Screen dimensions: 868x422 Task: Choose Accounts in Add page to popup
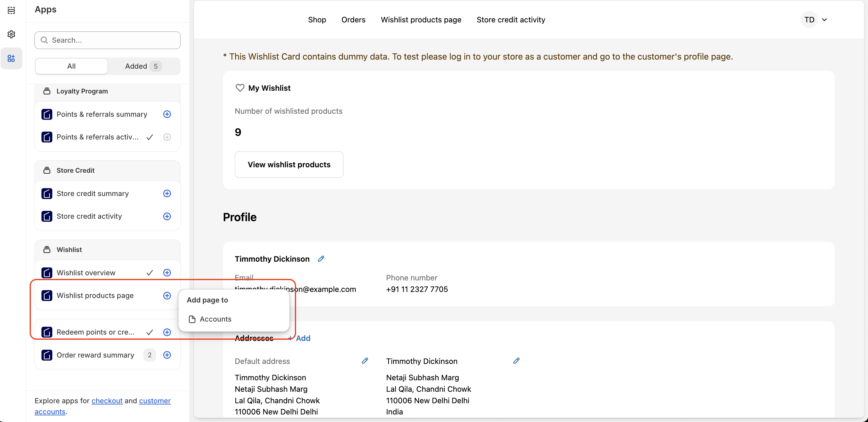click(x=215, y=319)
